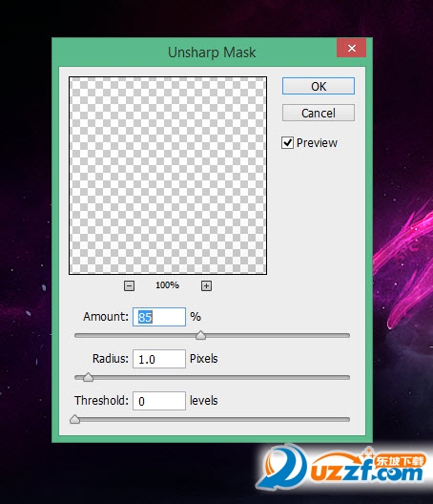Viewport: 433px width, 504px height.
Task: Click the Threshold label text
Action: (101, 401)
